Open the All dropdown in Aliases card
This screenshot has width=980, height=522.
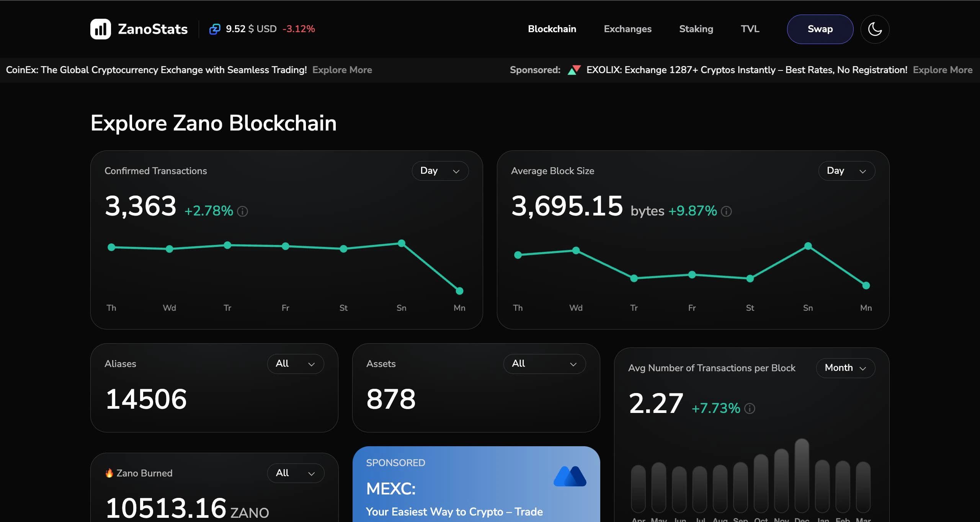coord(295,364)
